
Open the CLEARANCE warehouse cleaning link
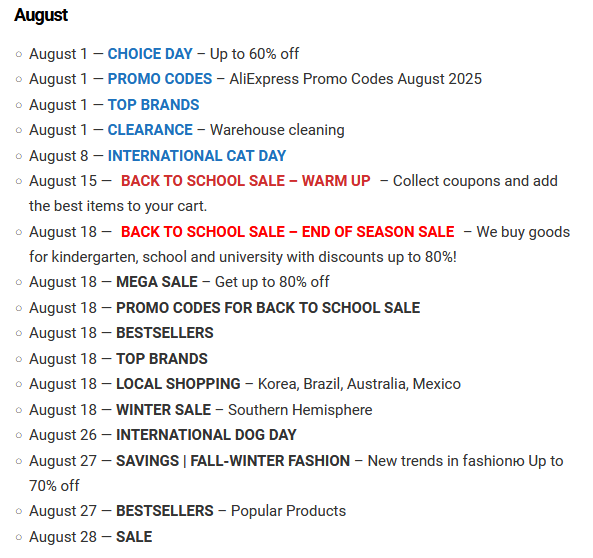pos(150,130)
